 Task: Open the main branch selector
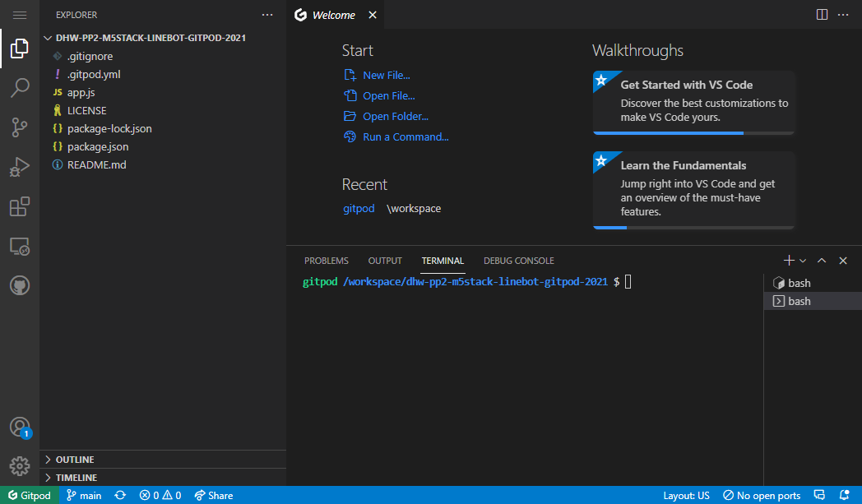click(84, 495)
